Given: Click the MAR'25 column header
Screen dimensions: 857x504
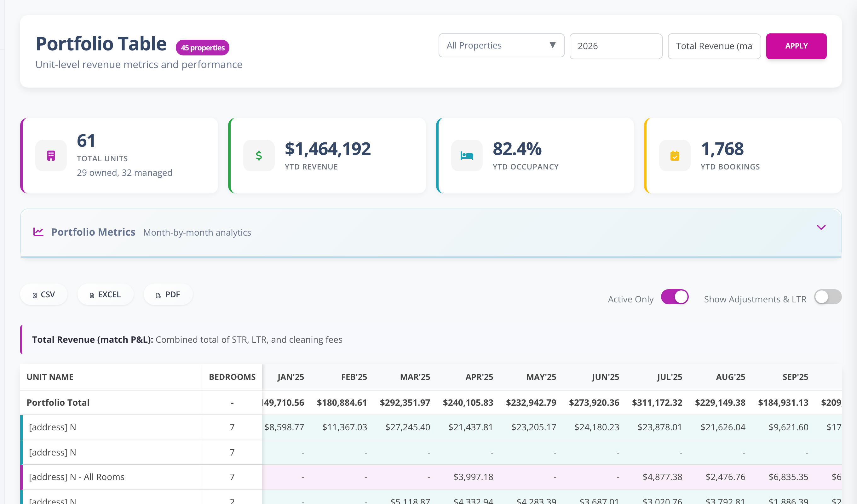Looking at the screenshot, I should (415, 377).
